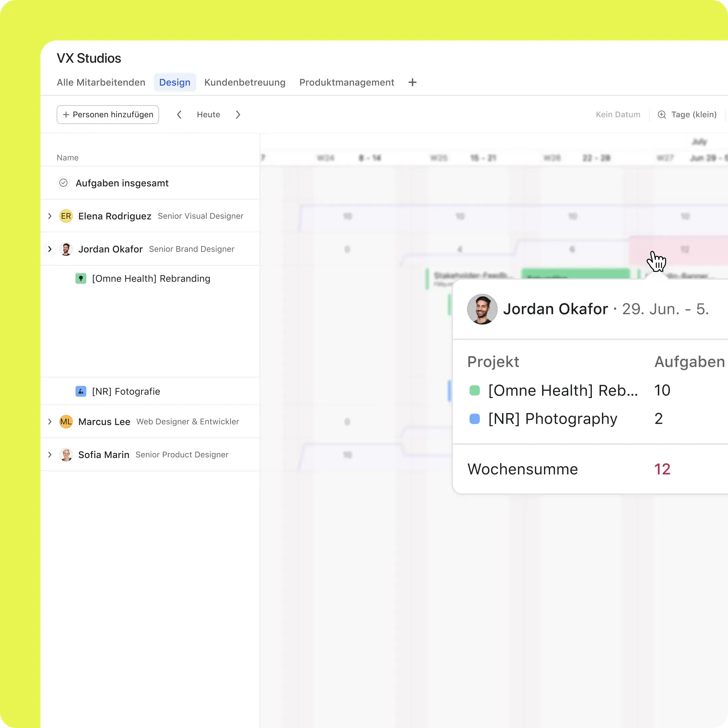The height and width of the screenshot is (728, 728).
Task: Open the [NR] Fotografie project row
Action: pos(150,391)
